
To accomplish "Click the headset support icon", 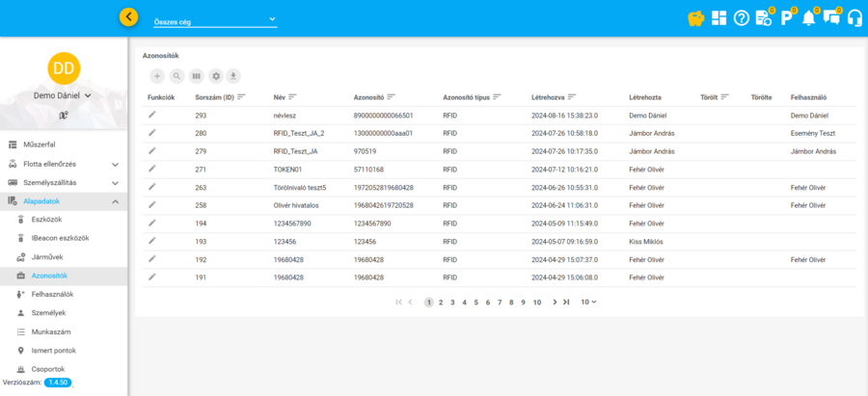I will pos(854,17).
